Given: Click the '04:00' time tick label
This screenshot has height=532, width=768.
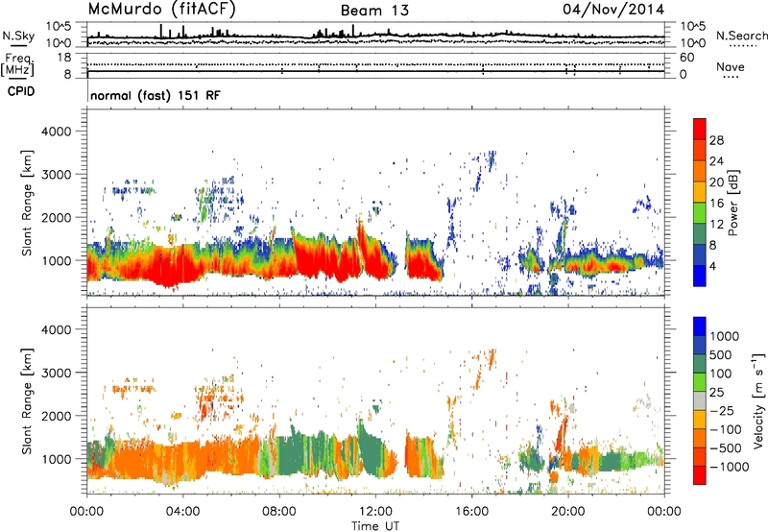Looking at the screenshot, I should point(183,512).
